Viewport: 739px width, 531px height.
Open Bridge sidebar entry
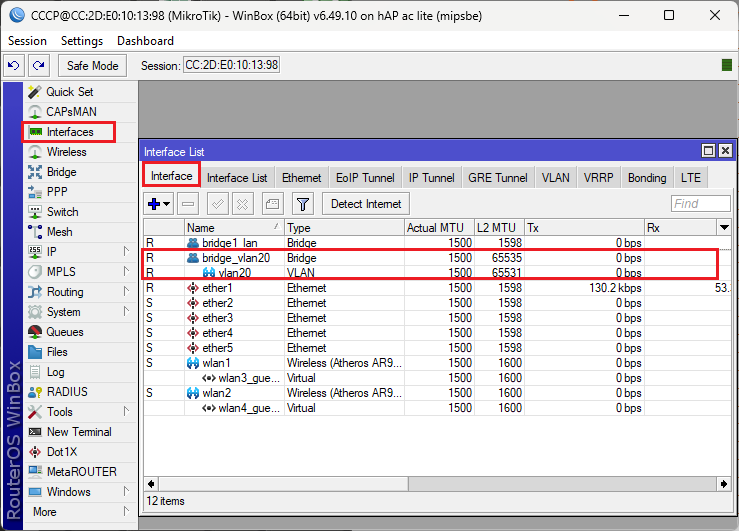61,172
